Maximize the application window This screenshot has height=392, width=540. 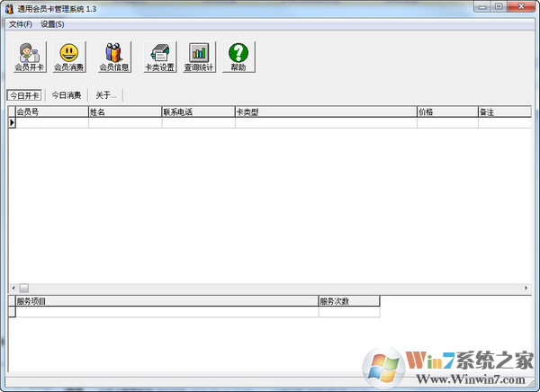tap(499, 7)
